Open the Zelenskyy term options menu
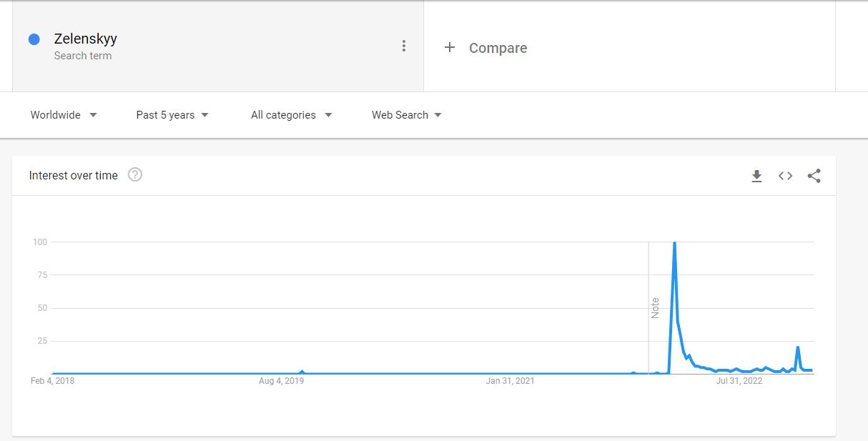Image resolution: width=868 pixels, height=441 pixels. 404,46
